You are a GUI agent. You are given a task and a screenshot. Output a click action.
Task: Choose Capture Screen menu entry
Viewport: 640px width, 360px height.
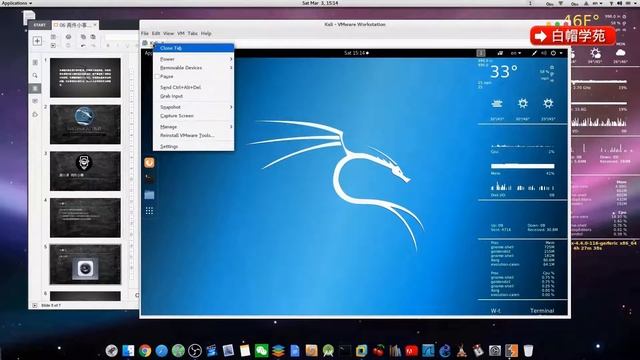point(193,116)
